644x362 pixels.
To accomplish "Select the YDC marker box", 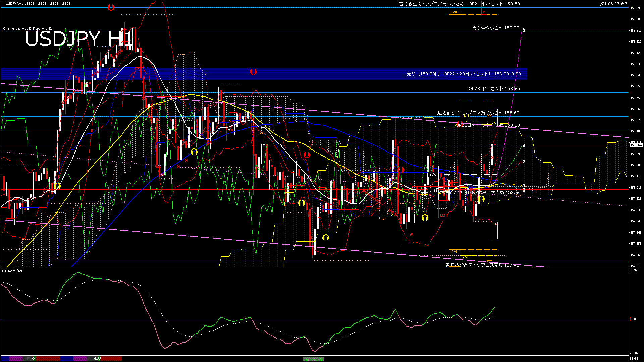I will pyautogui.click(x=433, y=174).
